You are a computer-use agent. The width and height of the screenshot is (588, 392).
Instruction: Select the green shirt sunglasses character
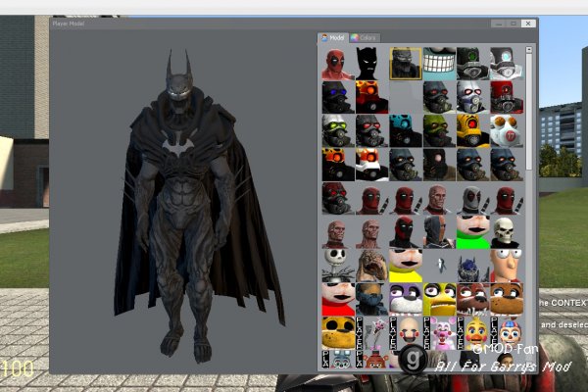(473, 232)
